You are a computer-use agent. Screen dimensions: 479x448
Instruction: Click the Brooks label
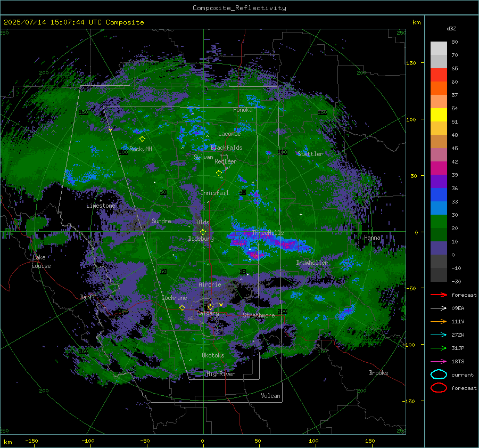tap(378, 373)
